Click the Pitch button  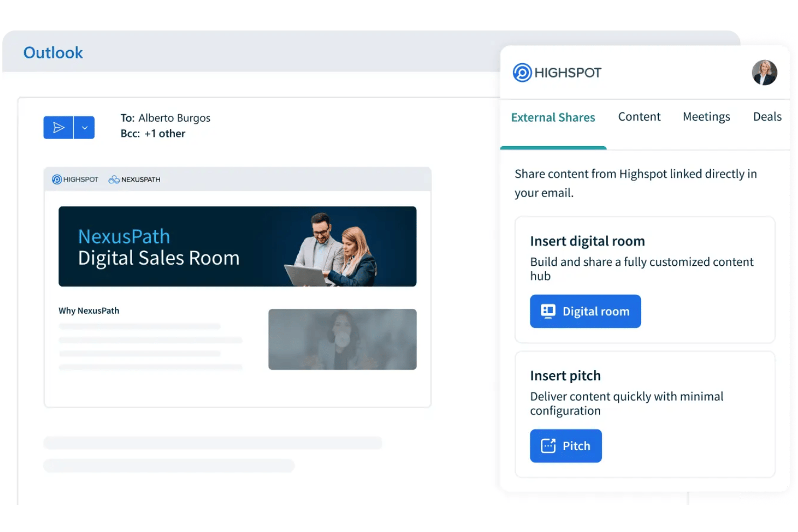566,446
